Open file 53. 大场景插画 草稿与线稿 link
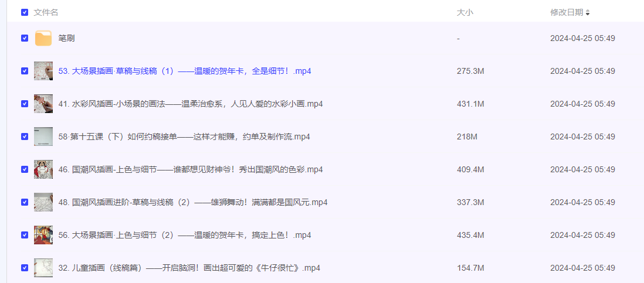Screen dimensions: 644x283 click(184, 71)
